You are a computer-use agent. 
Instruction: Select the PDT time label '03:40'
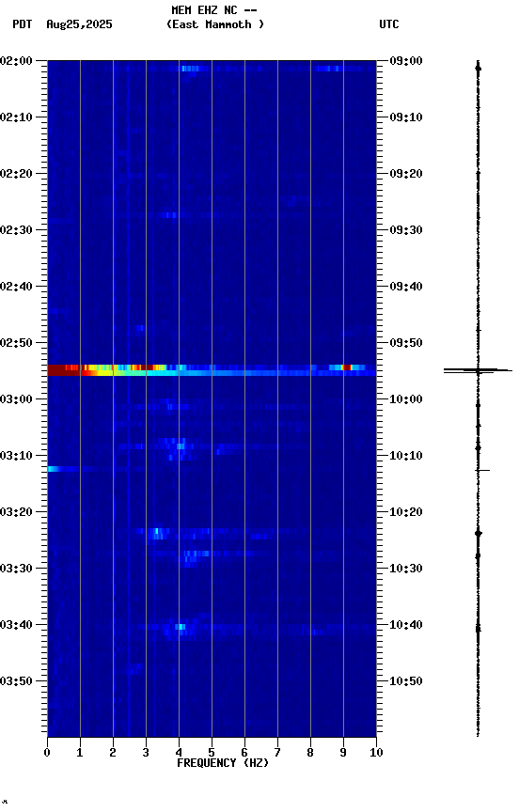coord(16,625)
